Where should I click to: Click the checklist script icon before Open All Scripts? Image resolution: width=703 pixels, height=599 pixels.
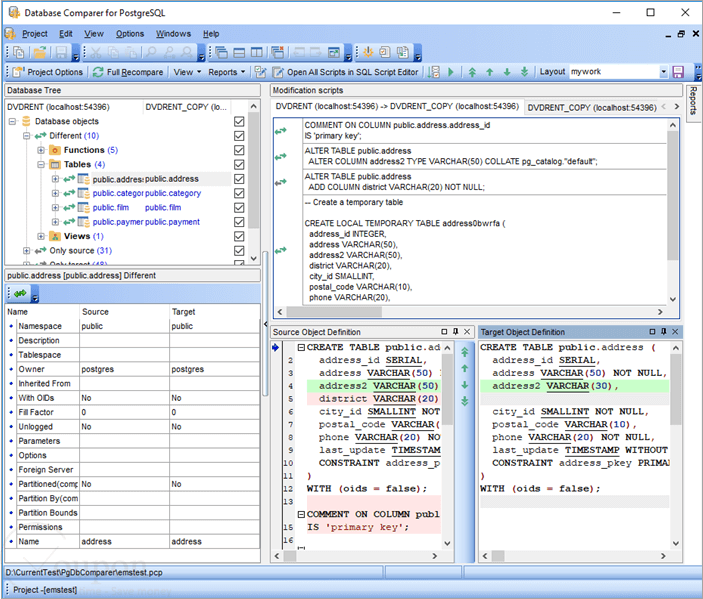[x=260, y=72]
